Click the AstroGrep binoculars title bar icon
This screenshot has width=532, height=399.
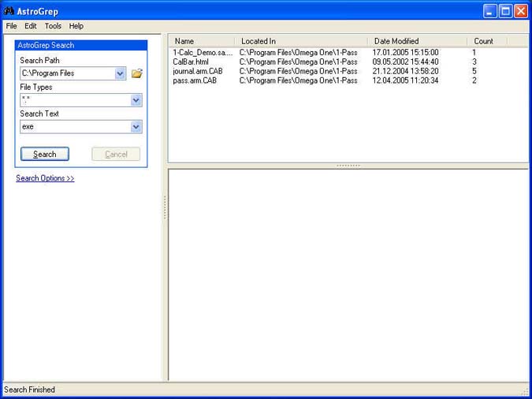pyautogui.click(x=9, y=10)
